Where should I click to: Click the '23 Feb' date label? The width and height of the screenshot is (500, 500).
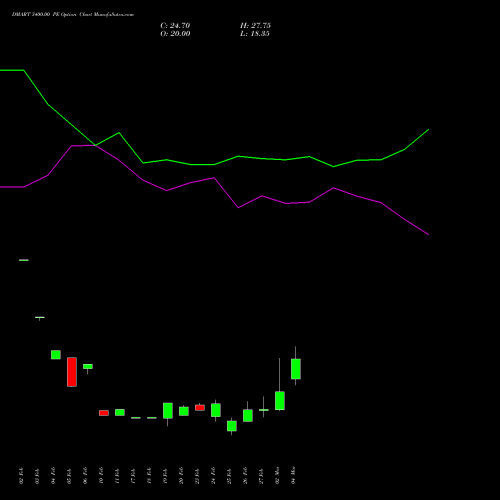(x=198, y=476)
